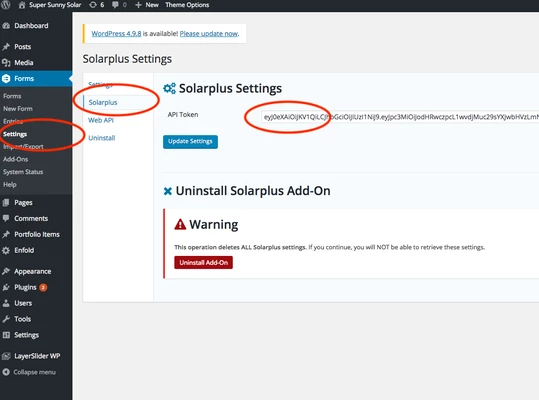The image size is (539, 400).
Task: Click the Uninstall Solarplus X icon
Action: click(168, 191)
